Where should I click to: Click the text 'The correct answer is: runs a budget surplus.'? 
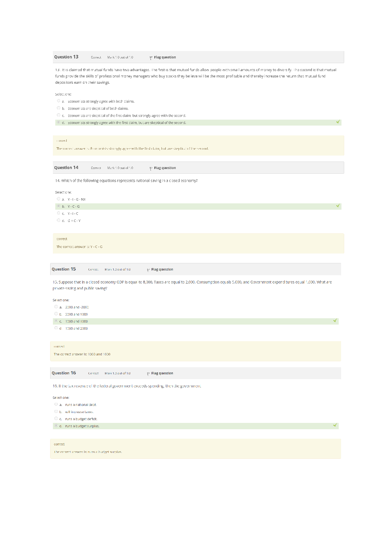(88, 452)
